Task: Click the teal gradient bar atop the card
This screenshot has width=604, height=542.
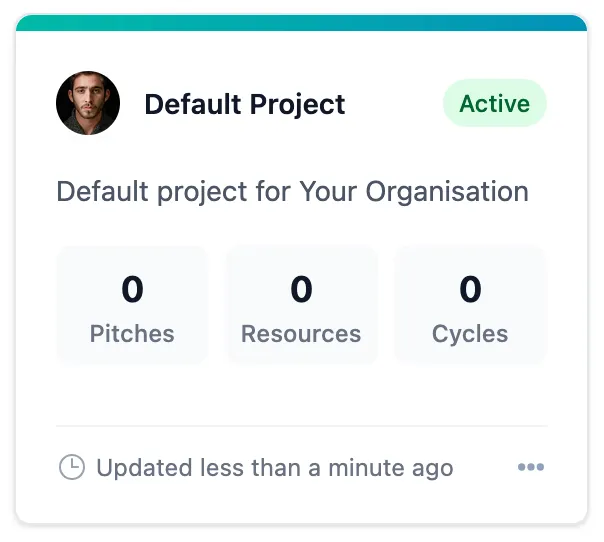Action: 302,23
